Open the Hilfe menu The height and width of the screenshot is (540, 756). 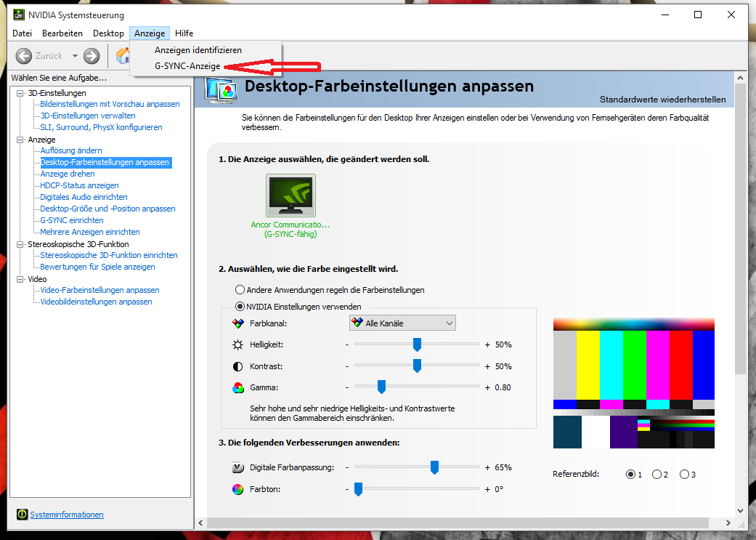[184, 33]
